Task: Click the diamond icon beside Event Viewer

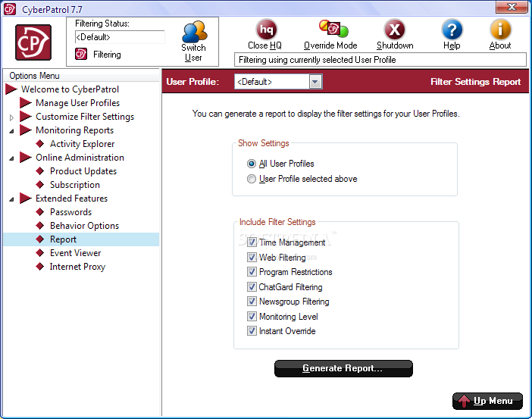Action: [x=40, y=253]
